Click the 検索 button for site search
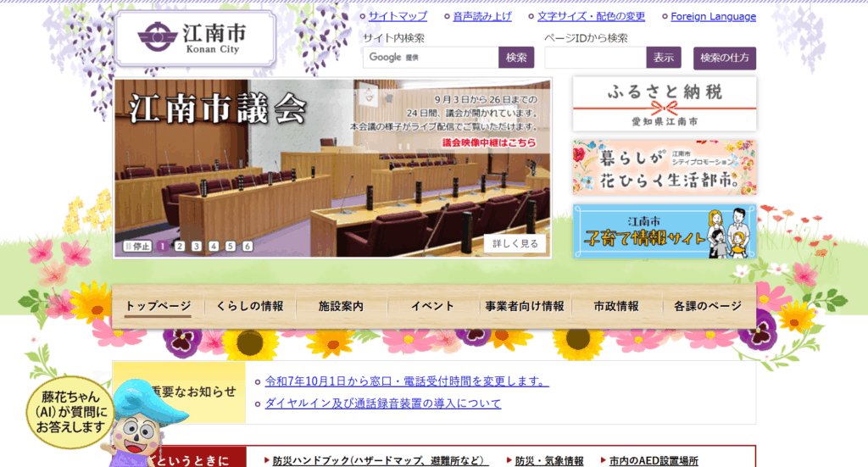The image size is (868, 467). 516,58
